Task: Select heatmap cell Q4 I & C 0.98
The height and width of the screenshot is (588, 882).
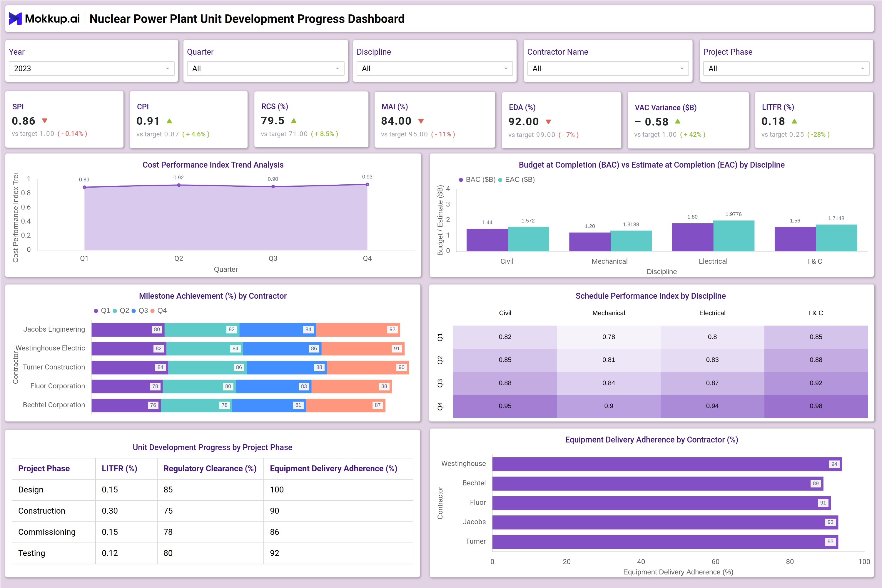Action: click(x=816, y=406)
